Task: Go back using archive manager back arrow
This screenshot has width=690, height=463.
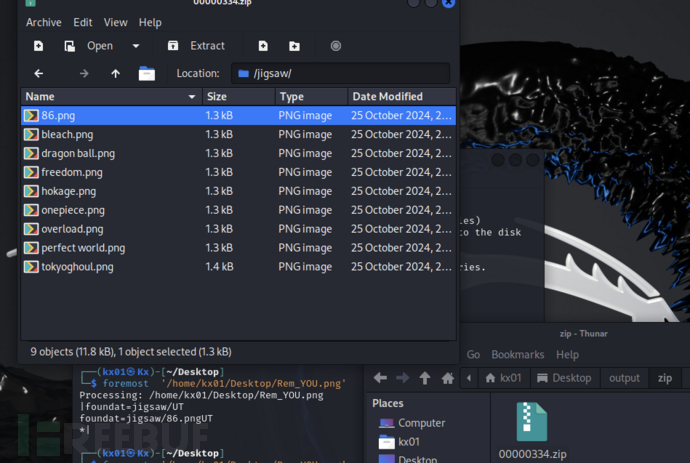Action: [x=38, y=74]
